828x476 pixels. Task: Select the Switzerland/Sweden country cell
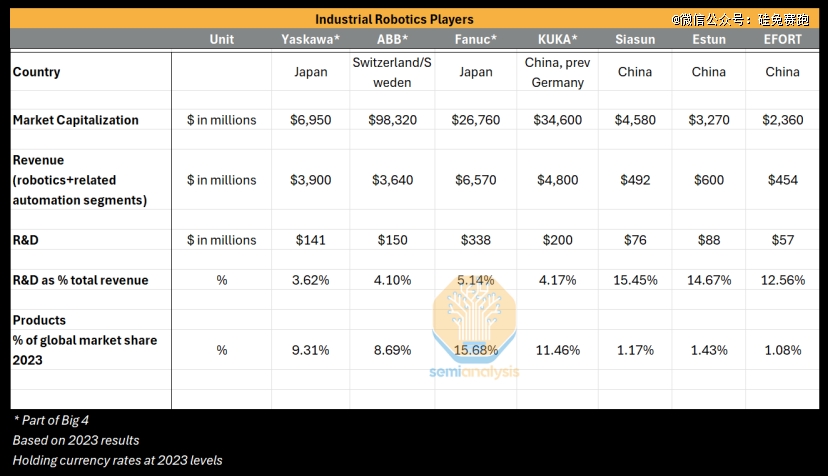[392, 72]
